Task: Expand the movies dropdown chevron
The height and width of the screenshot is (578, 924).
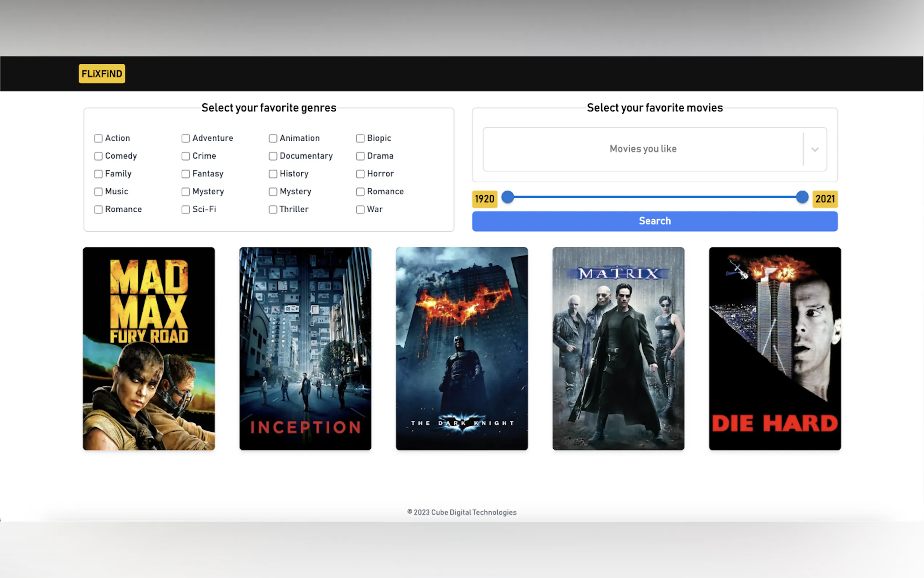Action: point(815,149)
